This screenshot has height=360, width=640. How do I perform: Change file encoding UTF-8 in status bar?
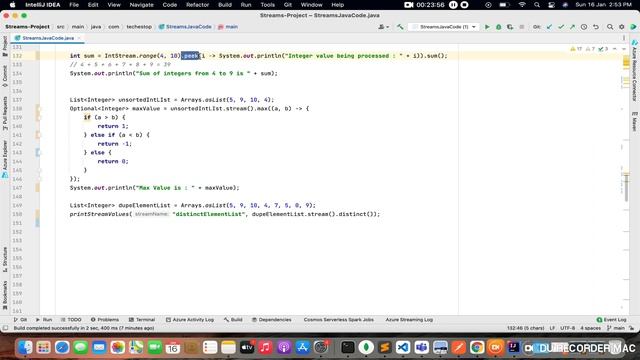(x=567, y=328)
